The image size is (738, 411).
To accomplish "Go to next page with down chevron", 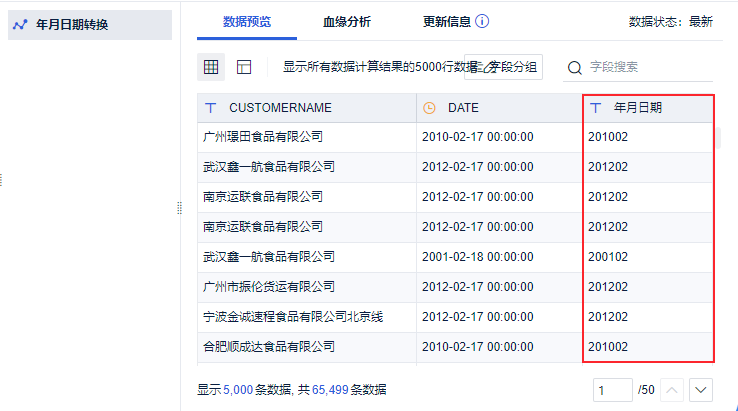I will pyautogui.click(x=701, y=390).
